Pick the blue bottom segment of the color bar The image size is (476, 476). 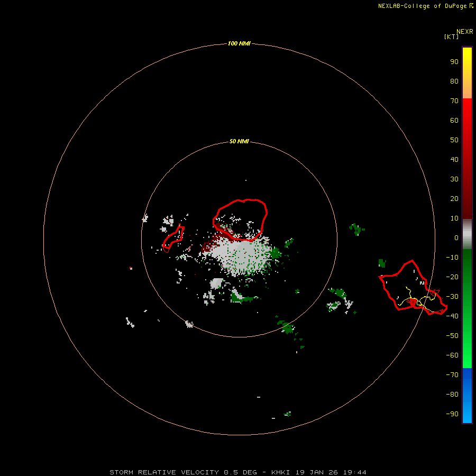pos(467,396)
